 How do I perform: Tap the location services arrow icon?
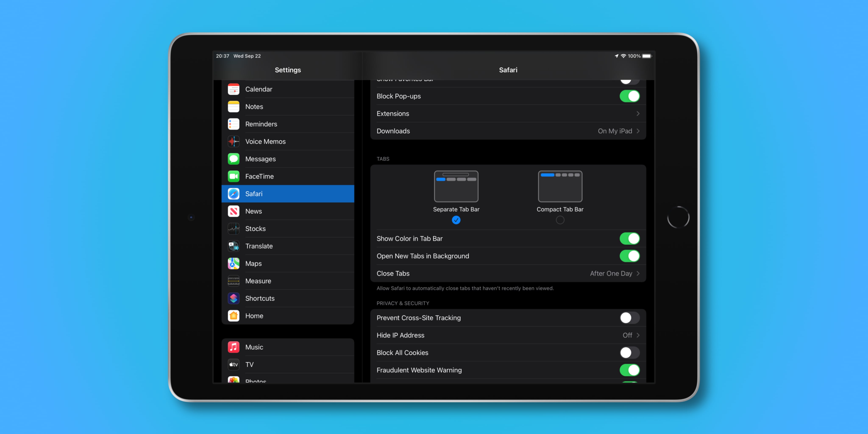(x=617, y=56)
